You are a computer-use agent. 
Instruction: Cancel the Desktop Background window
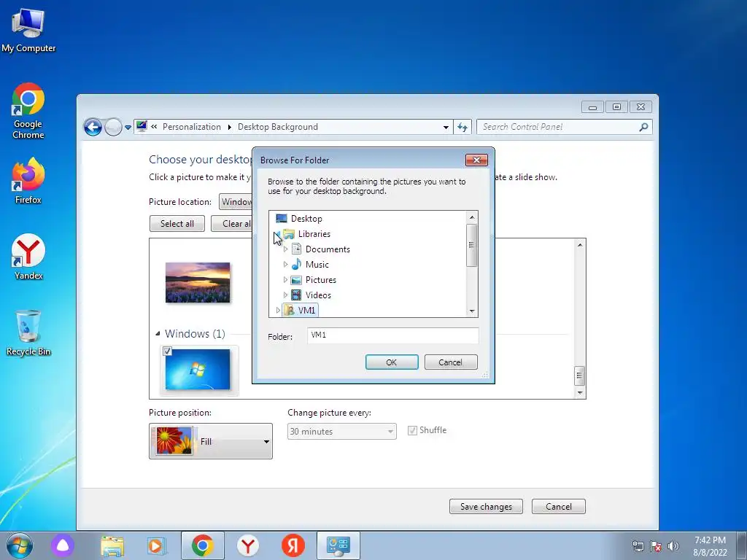558,506
